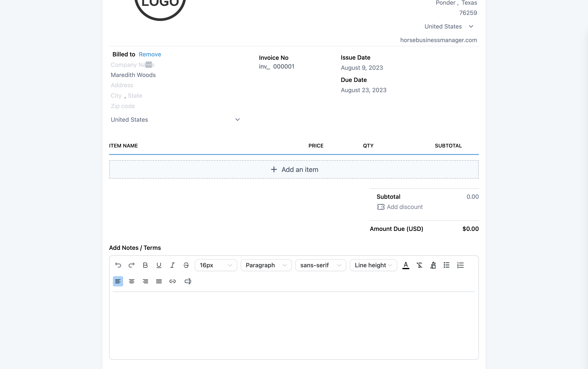This screenshot has width=588, height=369.
Task: Add an item to the invoice
Action: tap(294, 170)
